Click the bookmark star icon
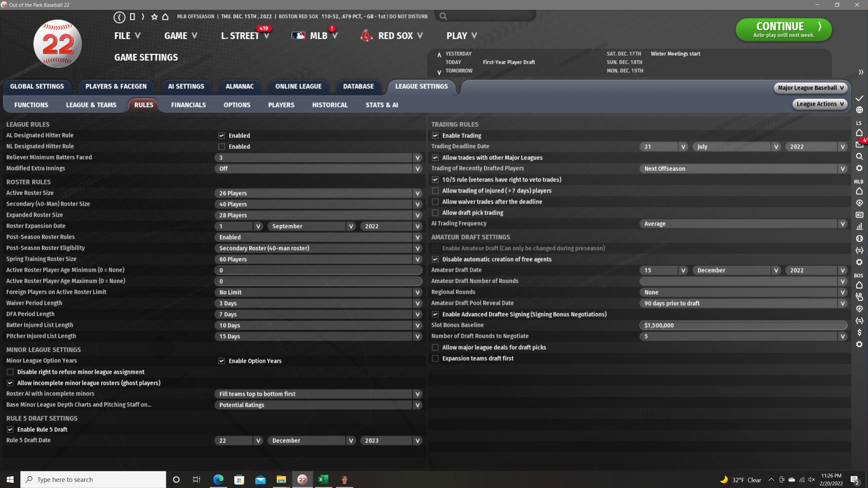The image size is (868, 488). (154, 17)
